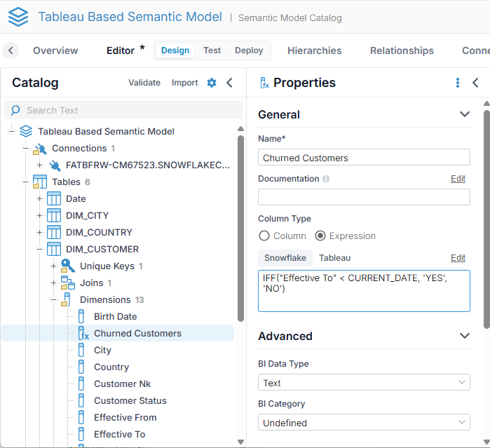Select the Expression radio button
Image resolution: width=490 pixels, height=448 pixels.
click(x=320, y=236)
